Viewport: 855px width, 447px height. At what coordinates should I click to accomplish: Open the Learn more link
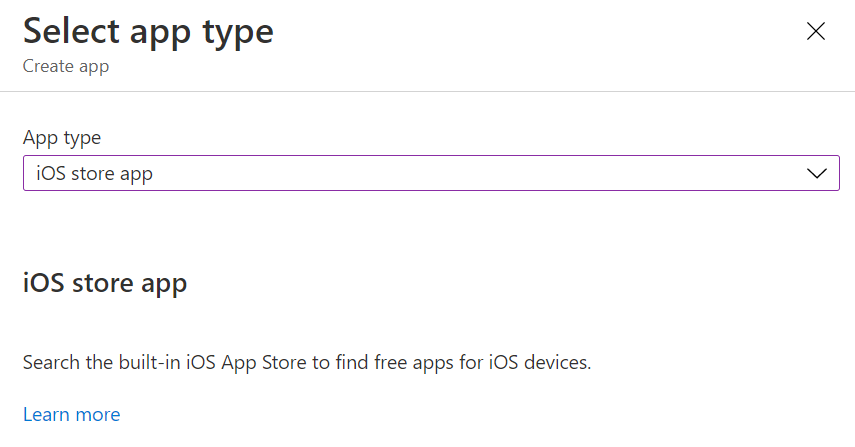click(71, 414)
